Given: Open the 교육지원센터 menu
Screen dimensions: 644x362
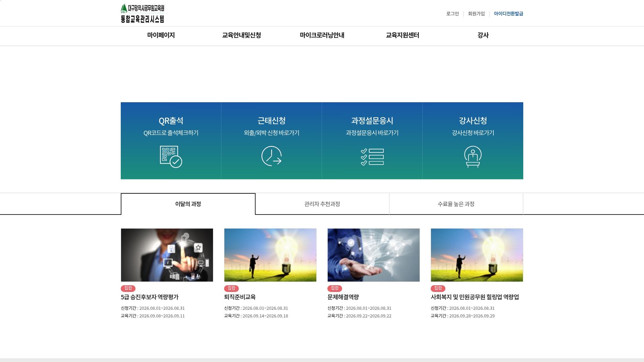Looking at the screenshot, I should [402, 35].
